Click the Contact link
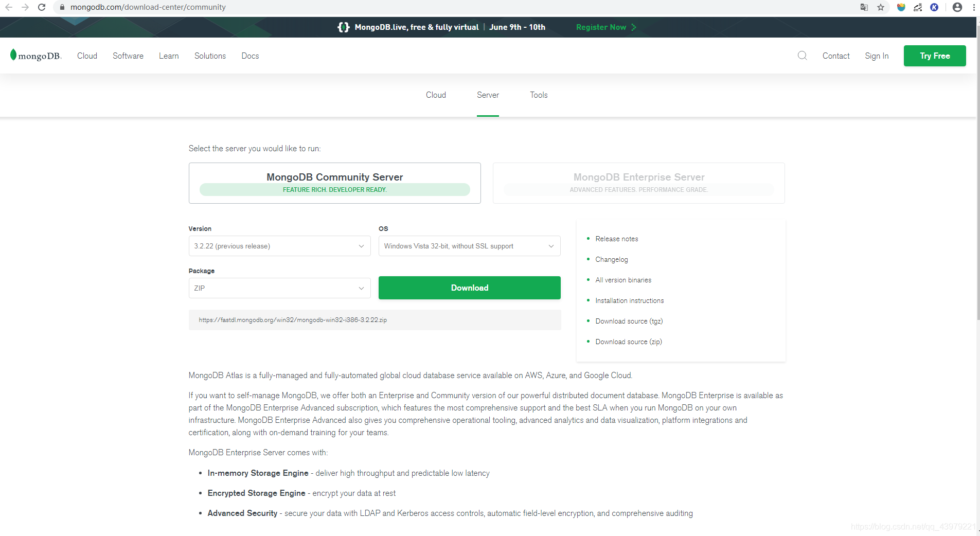980x536 pixels. [x=836, y=56]
